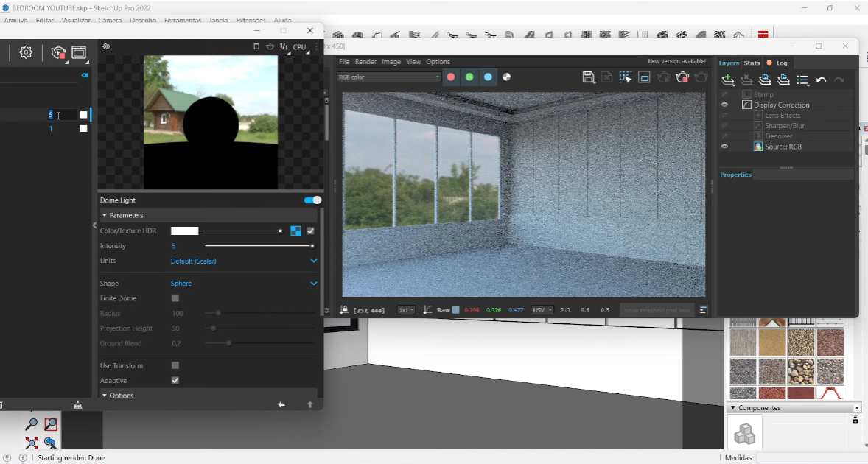Stop render with the teapot icon in asset editor
The width and height of the screenshot is (868, 464).
click(x=58, y=52)
